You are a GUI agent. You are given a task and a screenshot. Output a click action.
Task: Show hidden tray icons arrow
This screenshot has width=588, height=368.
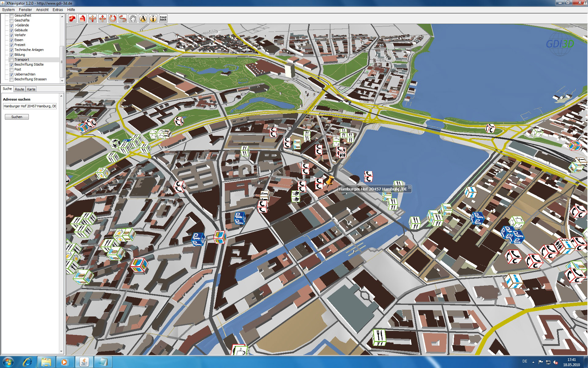coord(533,362)
